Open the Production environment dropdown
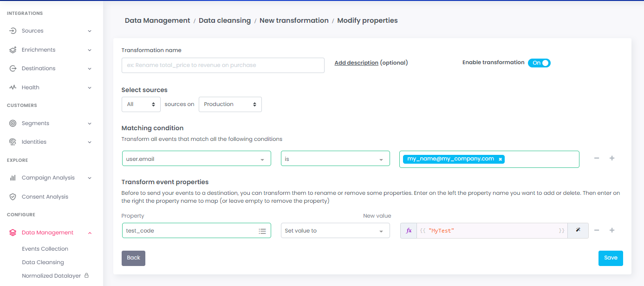 tap(230, 104)
